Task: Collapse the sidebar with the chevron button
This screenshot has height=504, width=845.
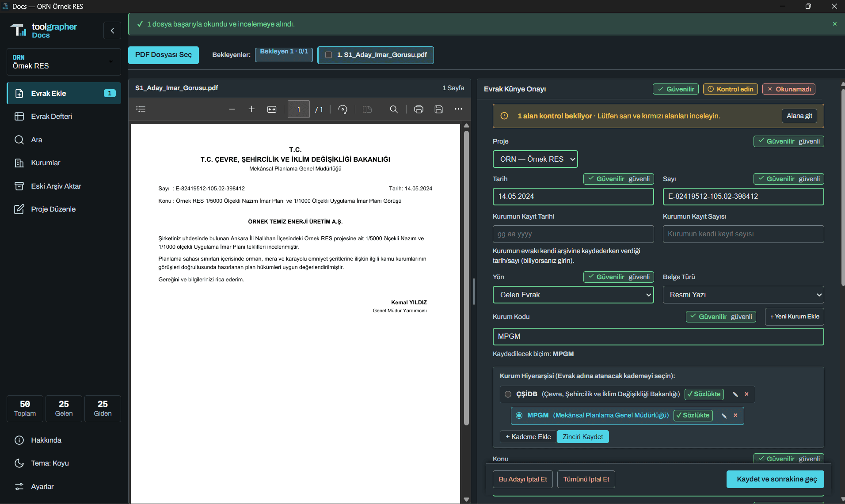Action: click(112, 30)
